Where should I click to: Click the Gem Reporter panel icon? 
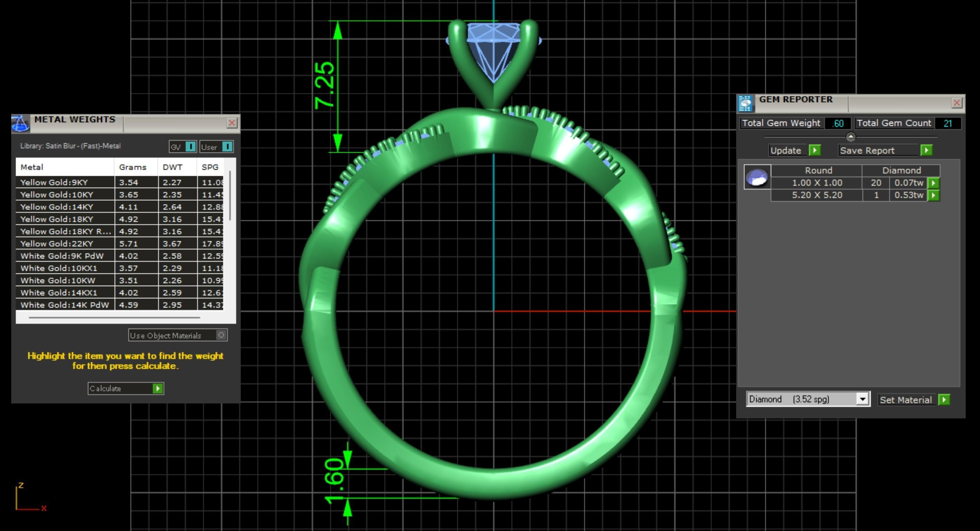point(745,103)
